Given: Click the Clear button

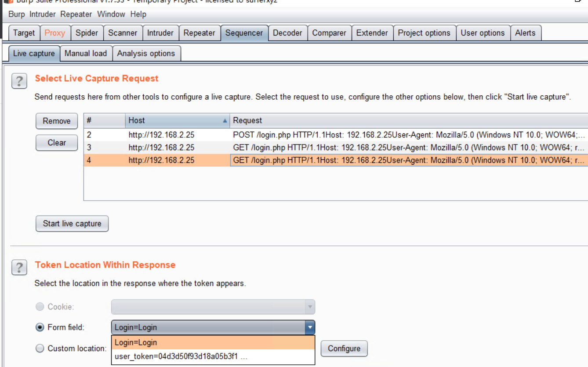Looking at the screenshot, I should pos(57,143).
